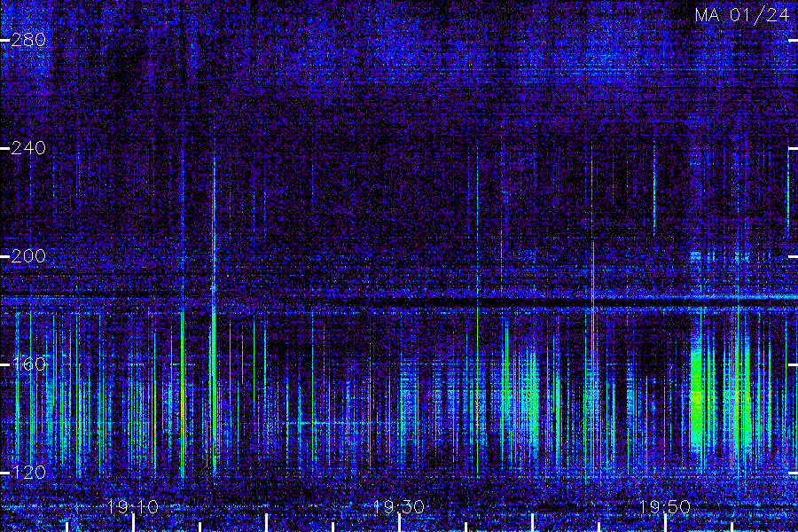This screenshot has height=532, width=798.
Task: Click the 19:10 time axis label
Action: (133, 506)
